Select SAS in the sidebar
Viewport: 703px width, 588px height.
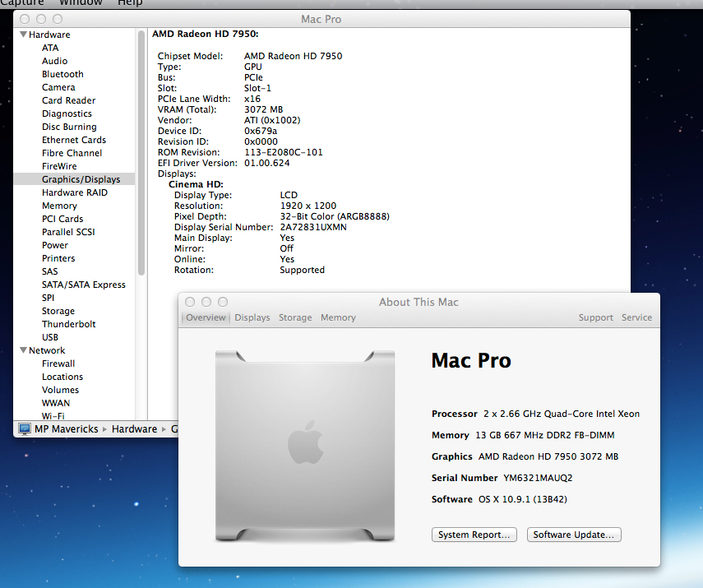[50, 271]
